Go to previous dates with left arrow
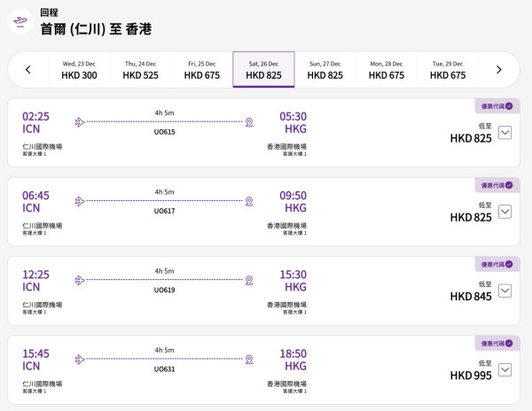The height and width of the screenshot is (411, 532). click(28, 70)
